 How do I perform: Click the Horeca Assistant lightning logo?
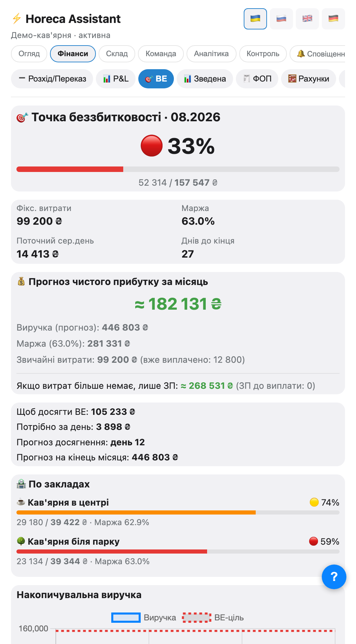tap(16, 18)
